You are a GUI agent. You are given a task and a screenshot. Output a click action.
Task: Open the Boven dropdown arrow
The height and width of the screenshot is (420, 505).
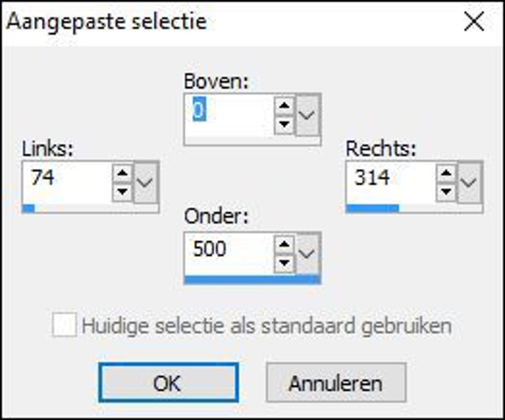click(x=309, y=114)
